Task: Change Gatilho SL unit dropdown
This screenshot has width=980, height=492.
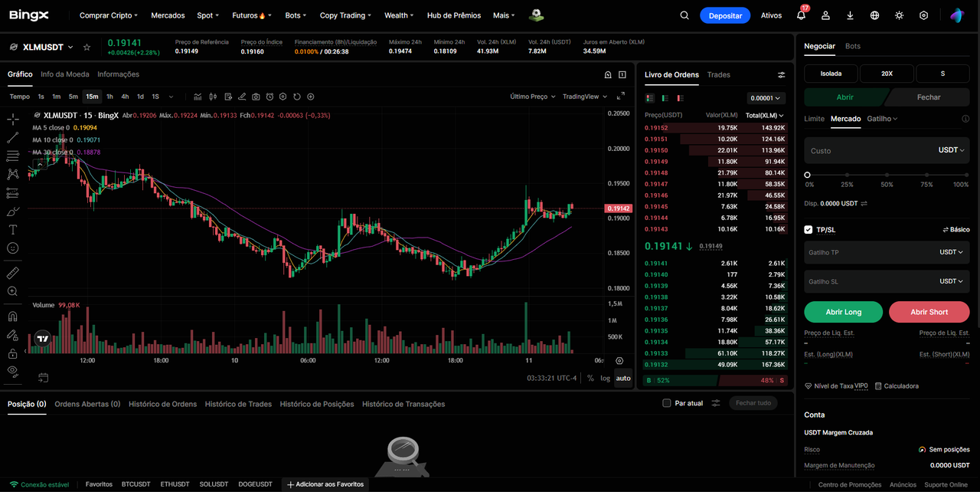Action: coord(952,281)
